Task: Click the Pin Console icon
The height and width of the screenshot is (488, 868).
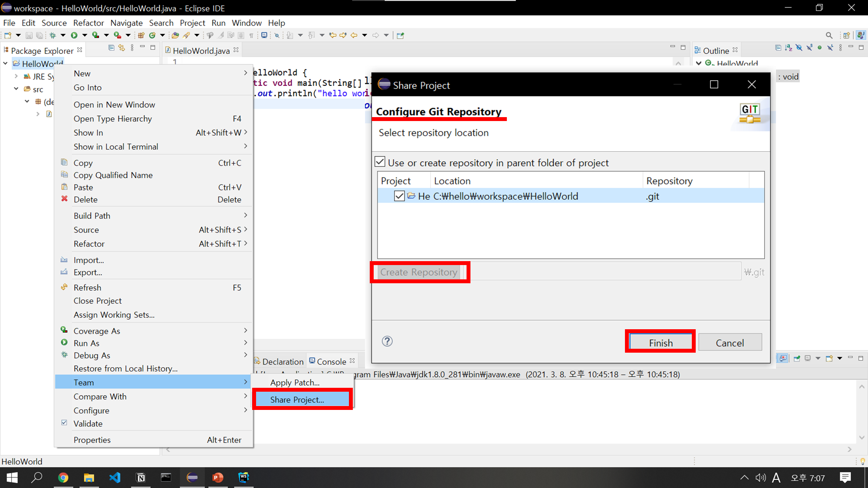Action: coord(797,358)
